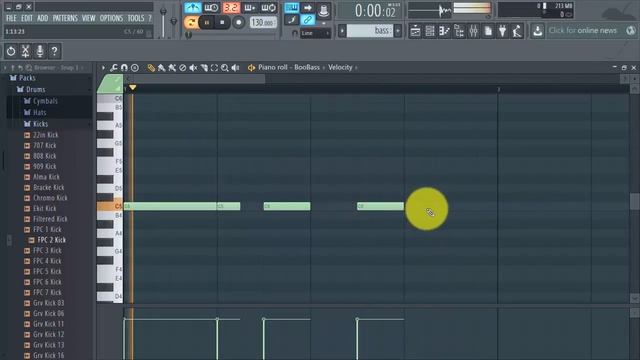
Task: Open the piano roll wrench tools menu
Action: pos(113,68)
